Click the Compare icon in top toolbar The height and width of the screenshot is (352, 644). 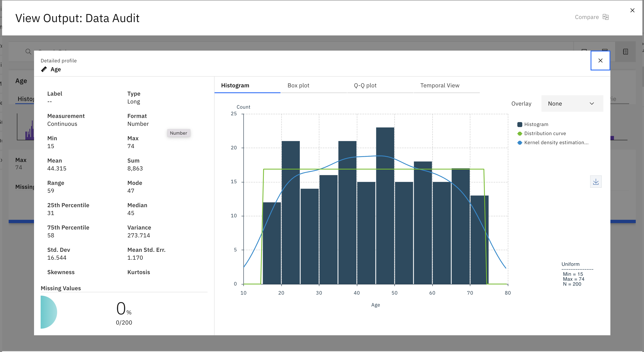pos(606,17)
